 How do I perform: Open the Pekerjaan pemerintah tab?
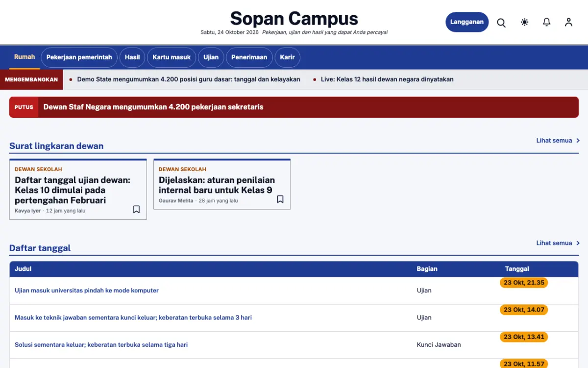[79, 57]
